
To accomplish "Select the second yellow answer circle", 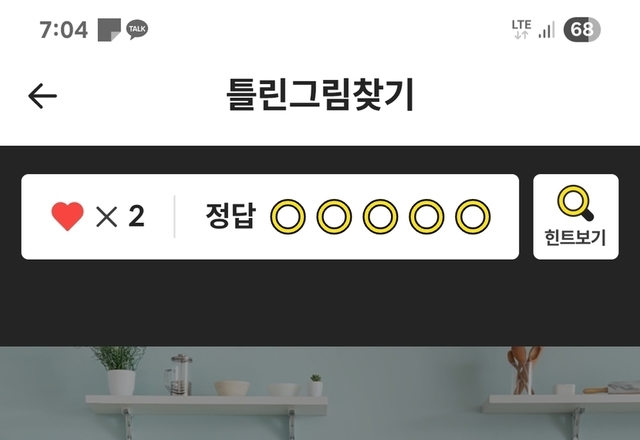I will pyautogui.click(x=334, y=216).
